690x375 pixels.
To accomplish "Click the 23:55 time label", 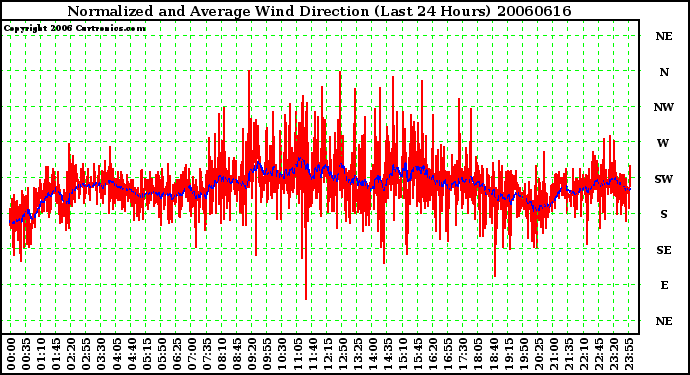I will 629,354.
